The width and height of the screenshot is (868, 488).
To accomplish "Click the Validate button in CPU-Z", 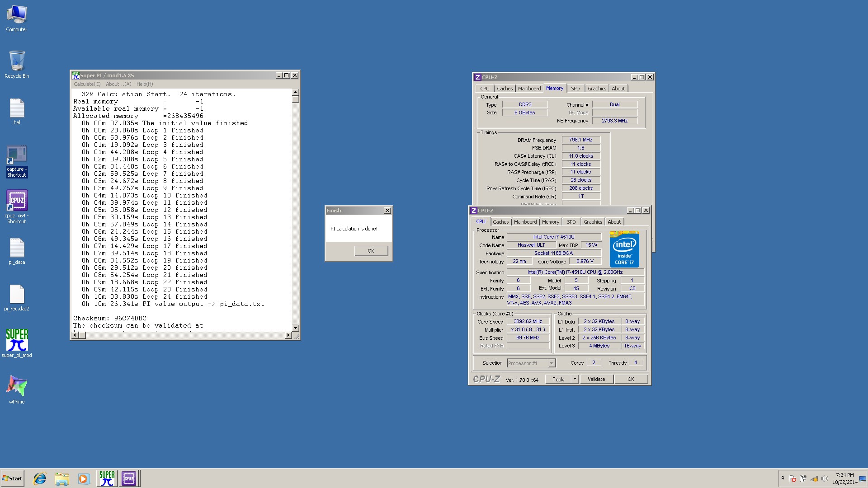I will (596, 380).
